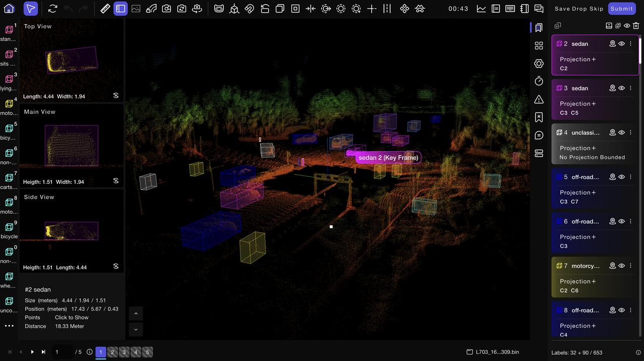Open the warning triangle panel
This screenshot has height=361, width=644.
pyautogui.click(x=539, y=99)
